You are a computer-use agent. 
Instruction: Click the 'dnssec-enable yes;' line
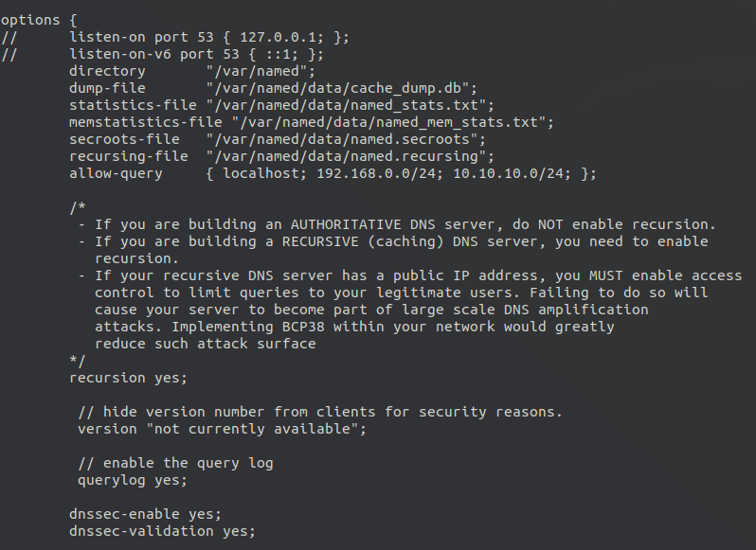coord(145,514)
